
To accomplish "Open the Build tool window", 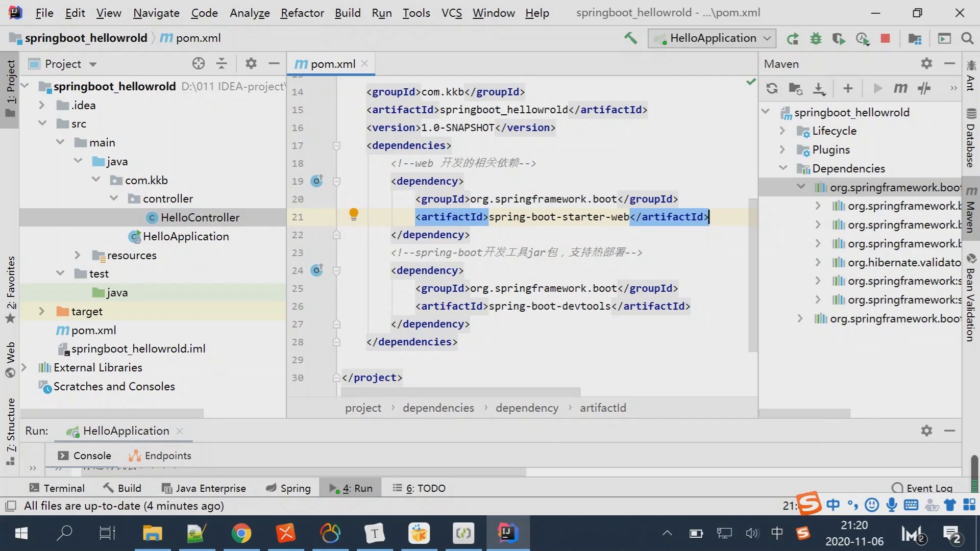I will click(122, 488).
